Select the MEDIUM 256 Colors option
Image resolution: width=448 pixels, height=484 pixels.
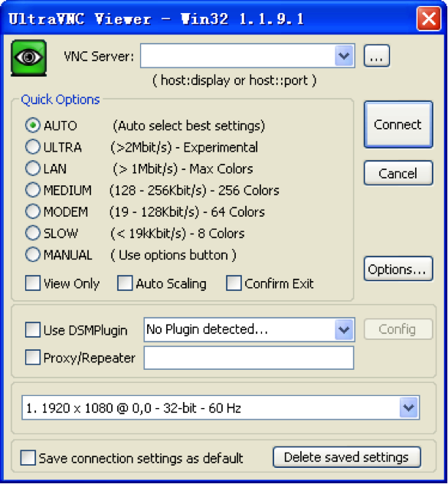tap(33, 190)
